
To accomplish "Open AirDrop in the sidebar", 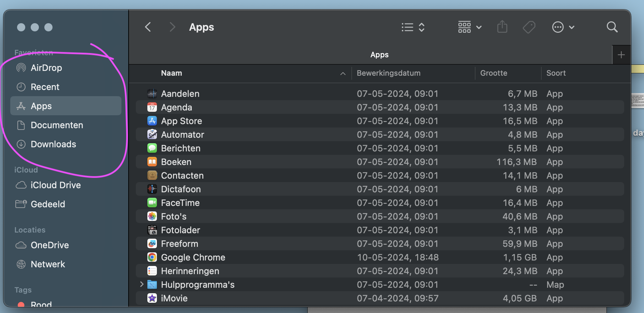I will pyautogui.click(x=46, y=68).
